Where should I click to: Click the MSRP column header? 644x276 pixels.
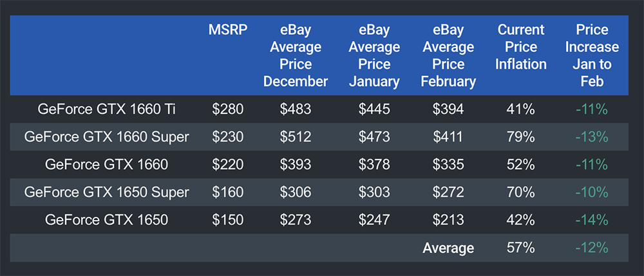[228, 30]
